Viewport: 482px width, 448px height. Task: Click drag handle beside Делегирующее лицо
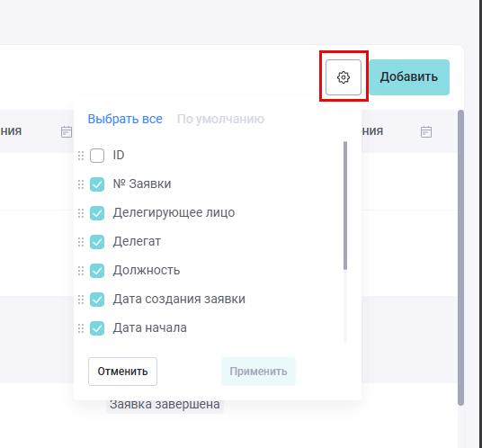pyautogui.click(x=81, y=213)
